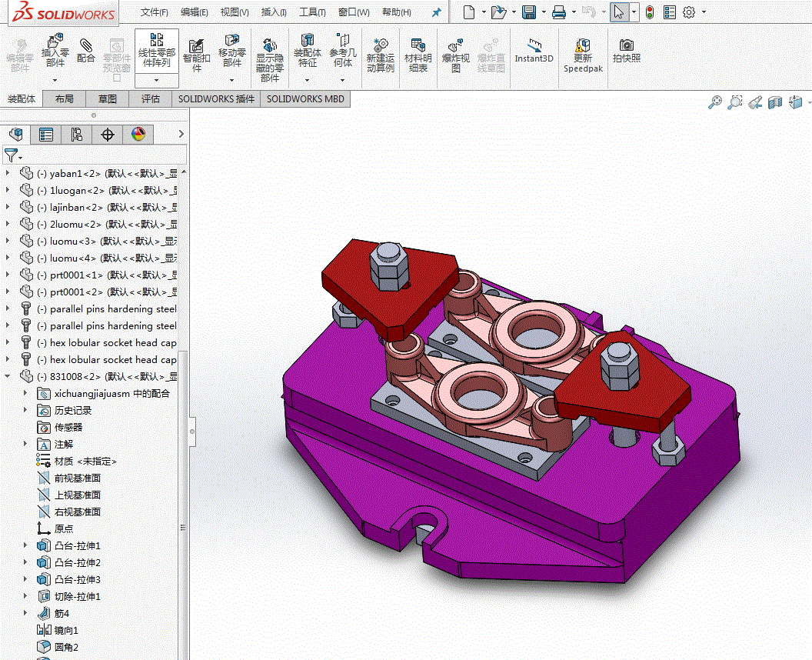This screenshot has height=660, width=812.
Task: Take a snapshot with 拍快照
Action: [627, 51]
